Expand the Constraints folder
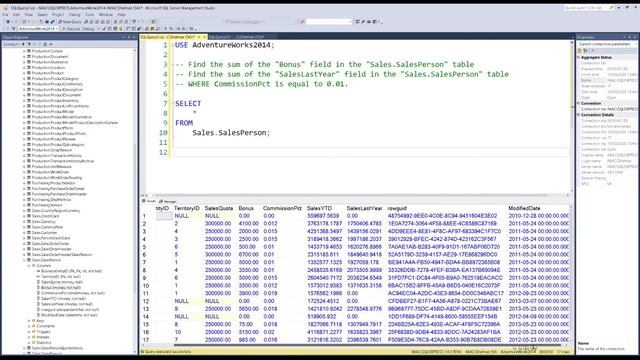This screenshot has width=640, height=360. point(29,326)
